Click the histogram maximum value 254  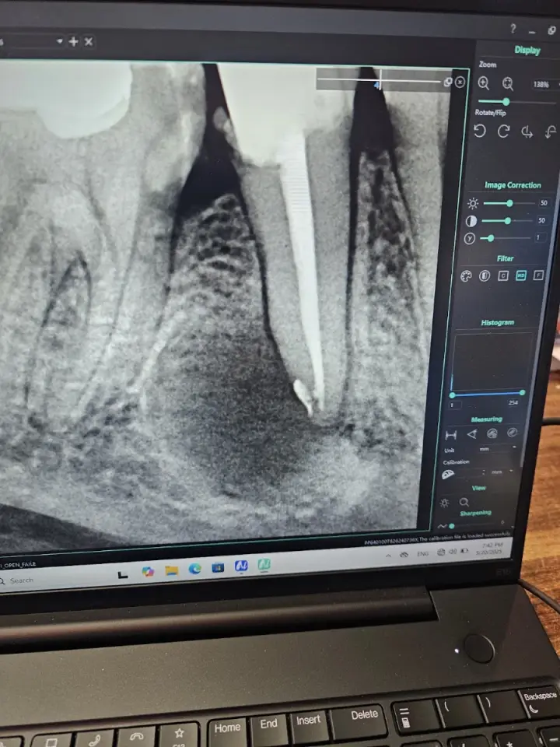pos(513,402)
